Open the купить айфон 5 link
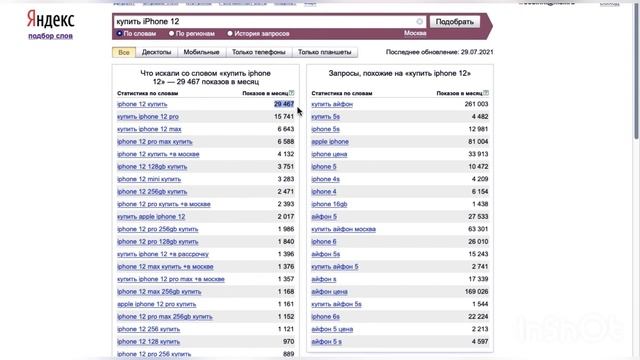Image resolution: width=640 pixels, height=360 pixels. pos(335,267)
